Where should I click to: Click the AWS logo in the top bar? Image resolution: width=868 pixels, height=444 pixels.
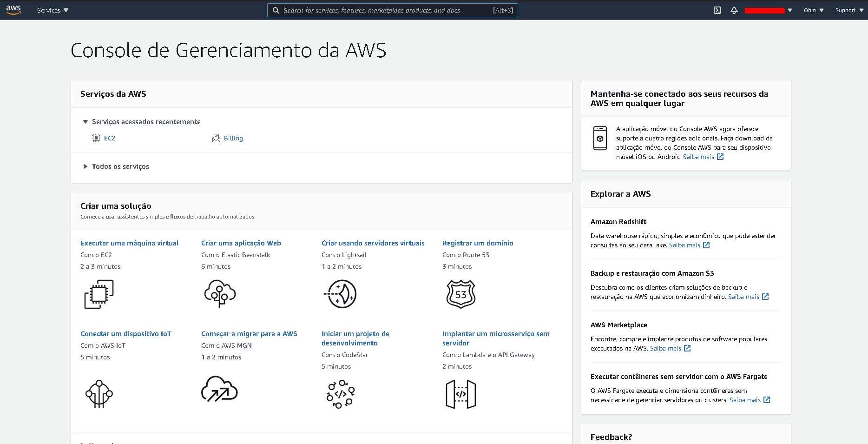pos(13,10)
